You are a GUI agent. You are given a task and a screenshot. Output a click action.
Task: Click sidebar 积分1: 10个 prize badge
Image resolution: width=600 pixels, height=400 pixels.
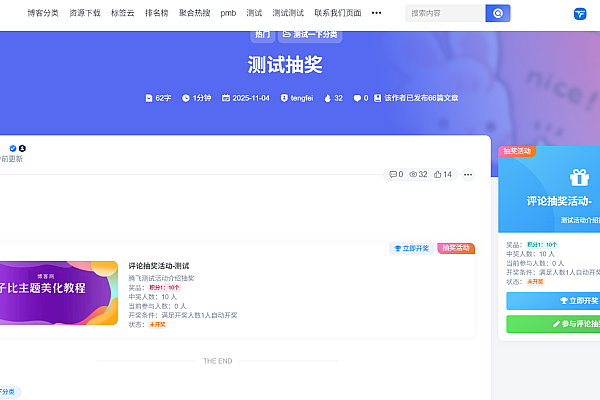542,245
